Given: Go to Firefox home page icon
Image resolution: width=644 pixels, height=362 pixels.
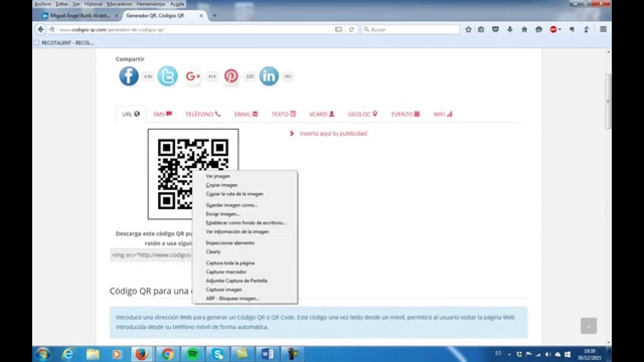Looking at the screenshot, I should [x=524, y=30].
